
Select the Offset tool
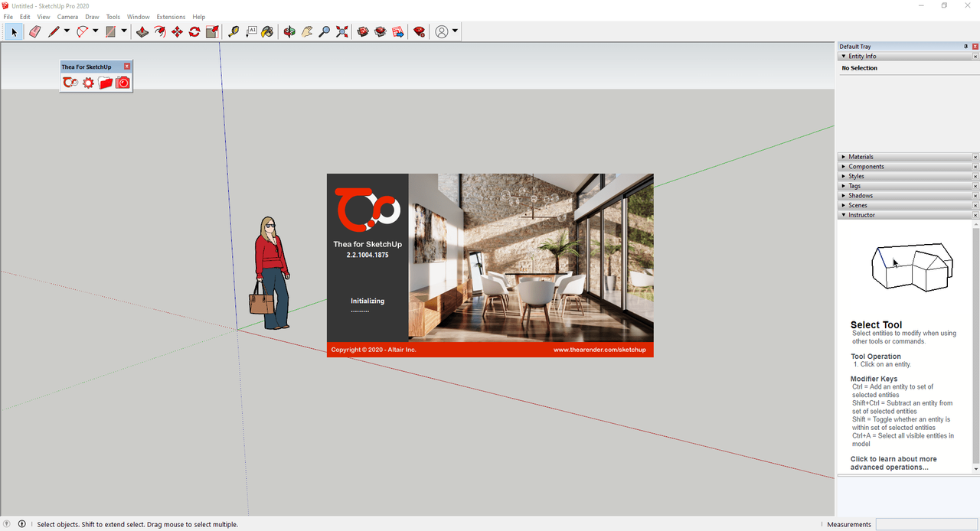(159, 31)
